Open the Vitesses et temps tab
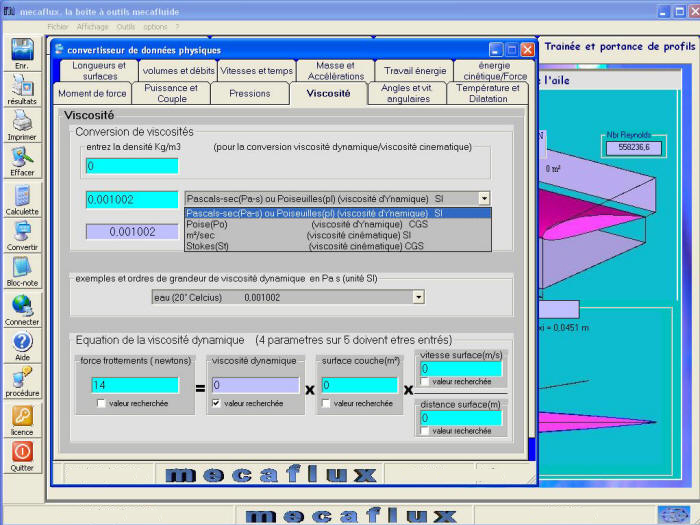This screenshot has height=525, width=700. pos(257,71)
